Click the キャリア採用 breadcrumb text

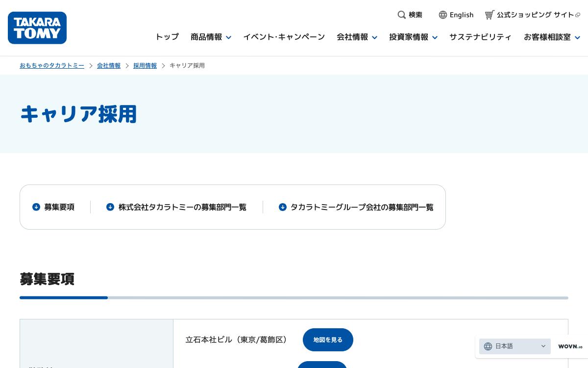pyautogui.click(x=187, y=65)
